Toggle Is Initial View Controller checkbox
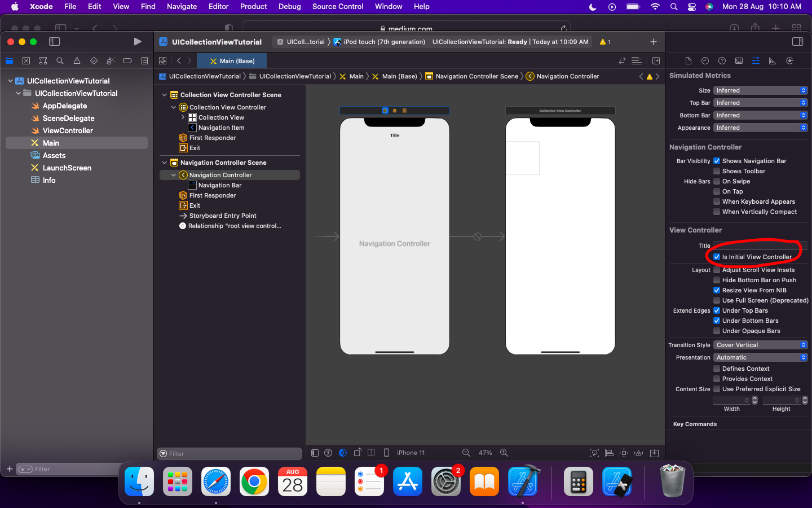 717,257
